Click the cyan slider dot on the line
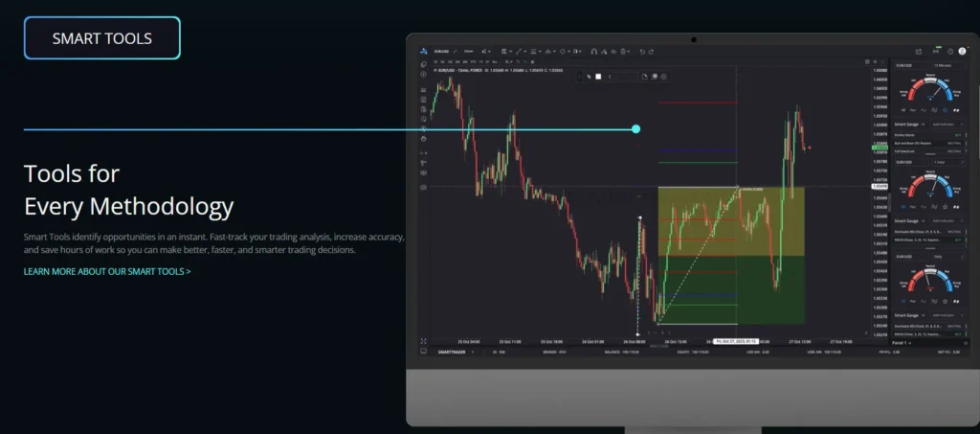Screen dimensions: 980x434 636,128
